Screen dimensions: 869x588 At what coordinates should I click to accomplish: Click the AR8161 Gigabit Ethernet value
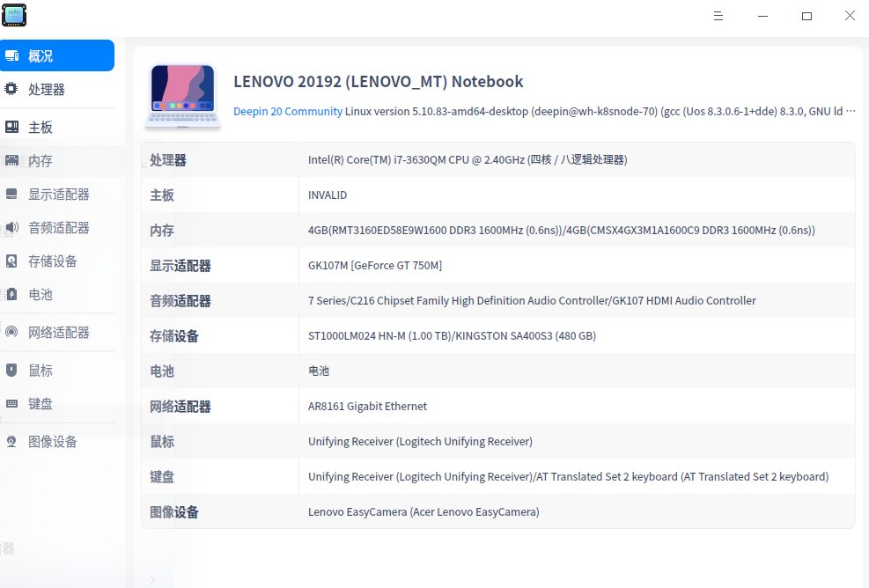coord(367,406)
